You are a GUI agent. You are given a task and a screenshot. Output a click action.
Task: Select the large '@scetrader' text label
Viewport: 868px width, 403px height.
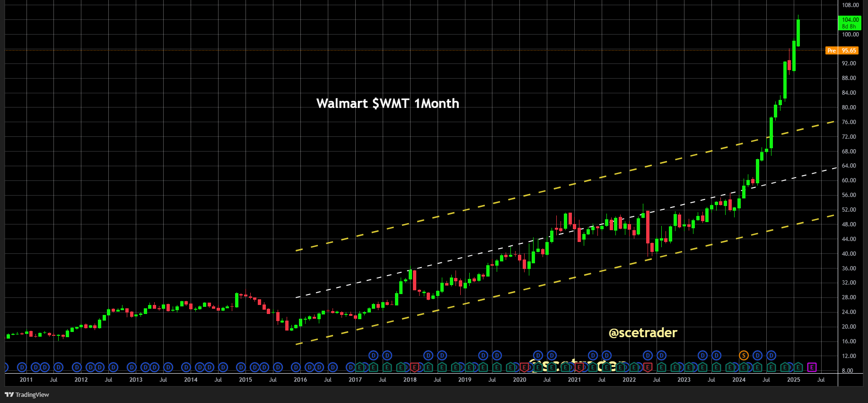pos(643,333)
